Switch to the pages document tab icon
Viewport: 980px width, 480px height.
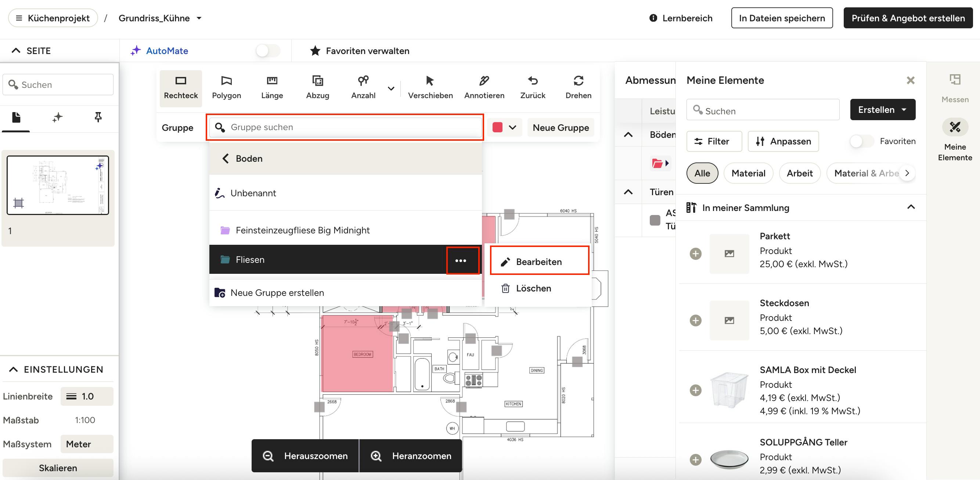16,118
